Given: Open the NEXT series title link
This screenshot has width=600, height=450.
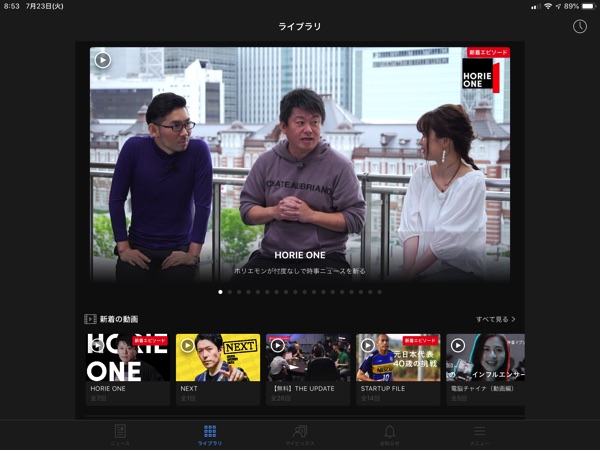Looking at the screenshot, I should (x=188, y=387).
